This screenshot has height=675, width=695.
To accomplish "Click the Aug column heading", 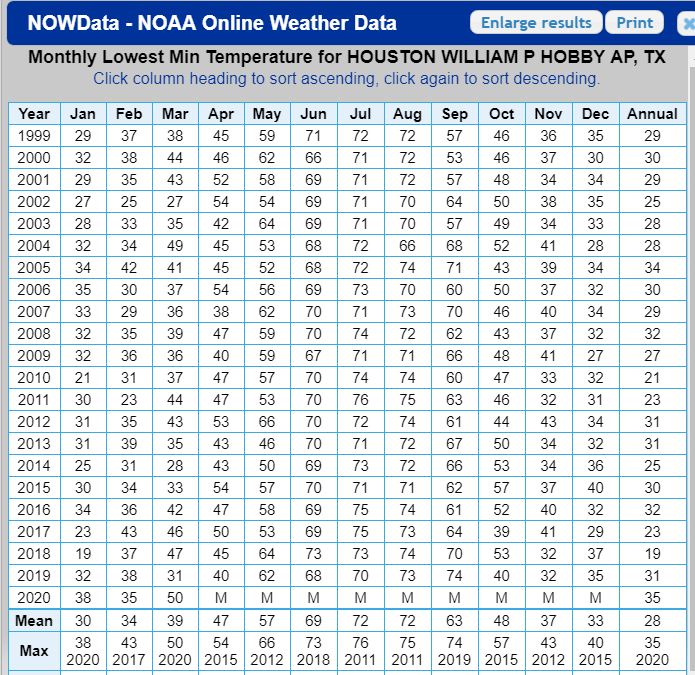I will (407, 114).
